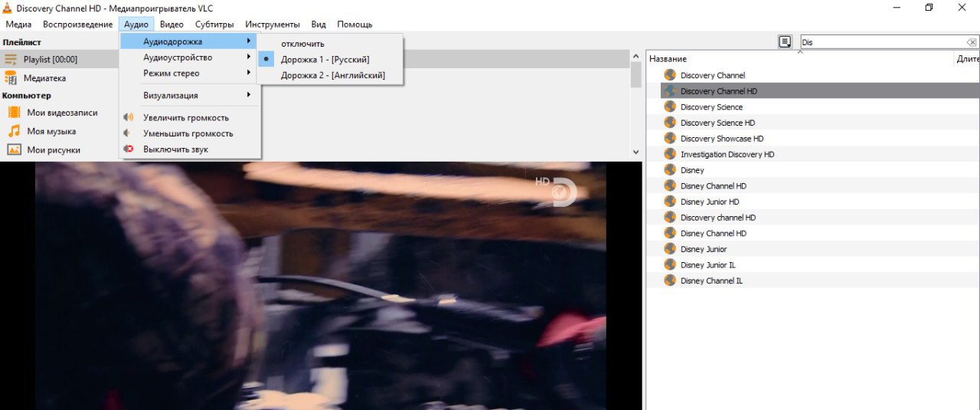This screenshot has width=980, height=410.
Task: Click the video playback area
Action: click(x=321, y=286)
